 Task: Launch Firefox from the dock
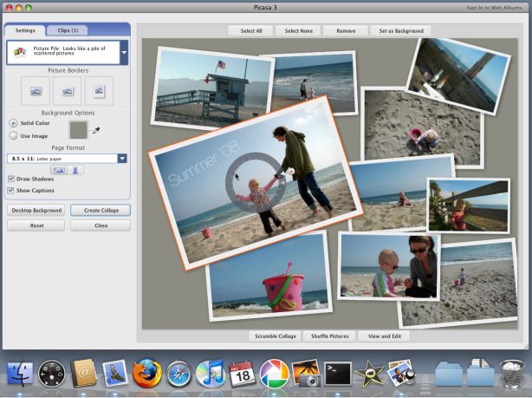(x=146, y=373)
